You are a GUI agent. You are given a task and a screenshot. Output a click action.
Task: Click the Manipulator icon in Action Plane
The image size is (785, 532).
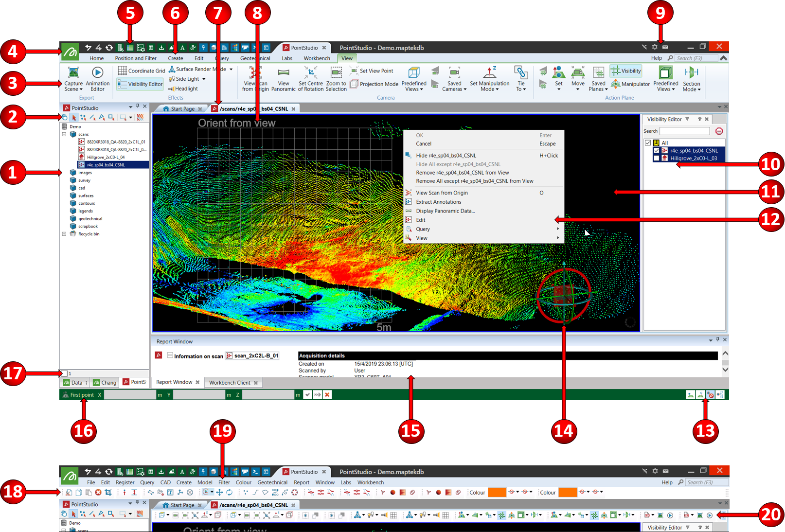[x=616, y=84]
